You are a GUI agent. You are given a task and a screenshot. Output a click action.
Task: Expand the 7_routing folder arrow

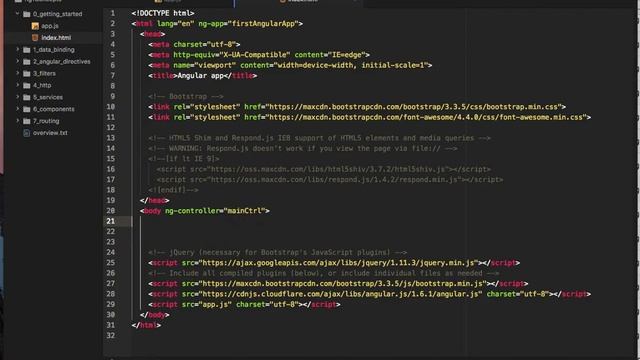(x=18, y=120)
